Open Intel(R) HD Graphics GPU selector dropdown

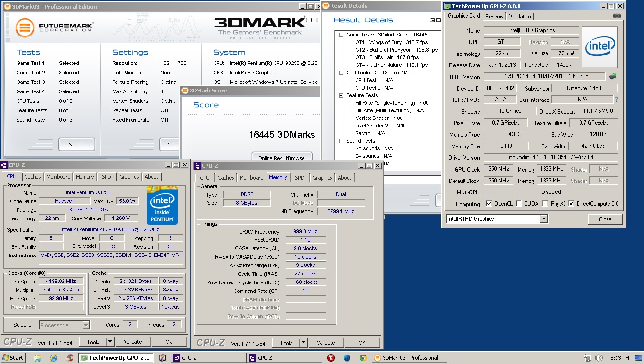click(544, 218)
